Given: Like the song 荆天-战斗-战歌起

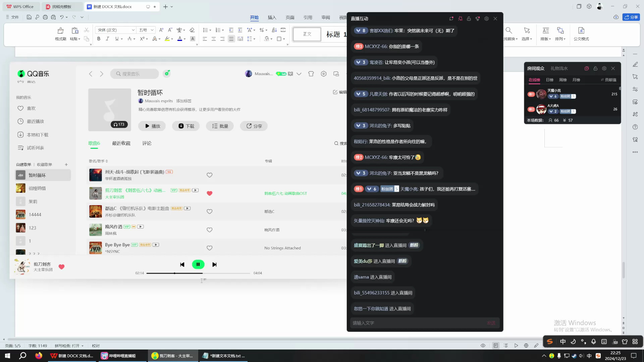Looking at the screenshot, I should 209,175.
